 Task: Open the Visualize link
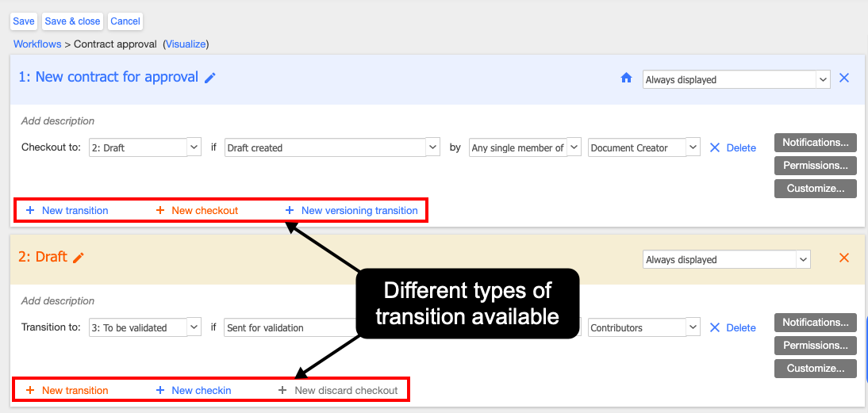186,44
